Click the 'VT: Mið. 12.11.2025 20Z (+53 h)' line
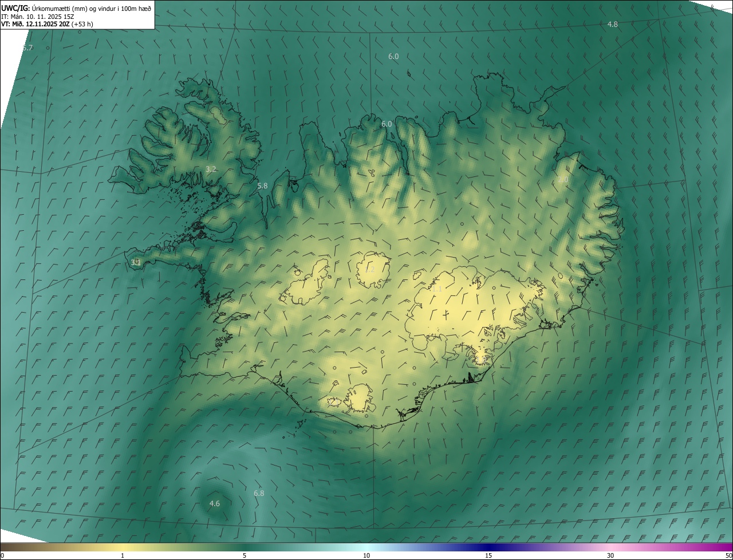 coord(47,24)
